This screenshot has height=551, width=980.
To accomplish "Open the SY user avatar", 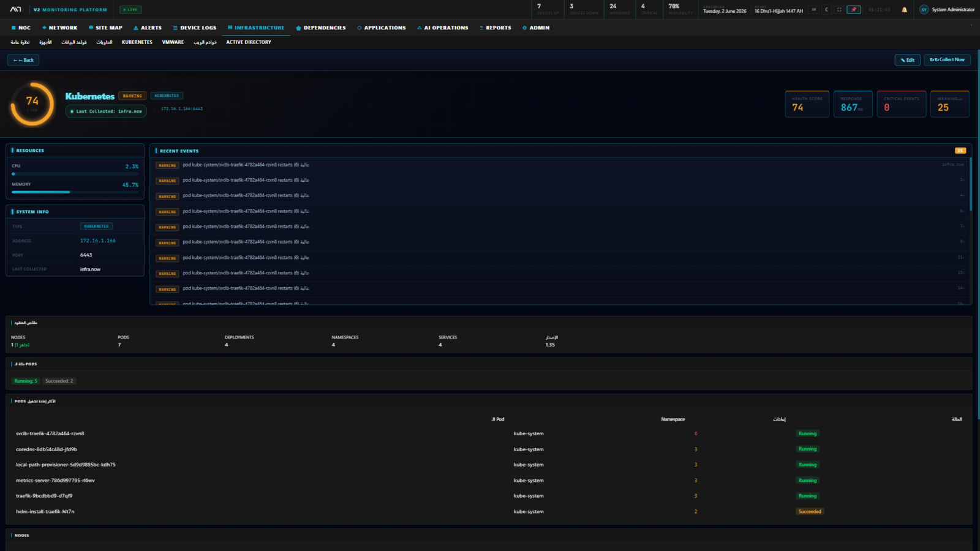I will point(924,10).
